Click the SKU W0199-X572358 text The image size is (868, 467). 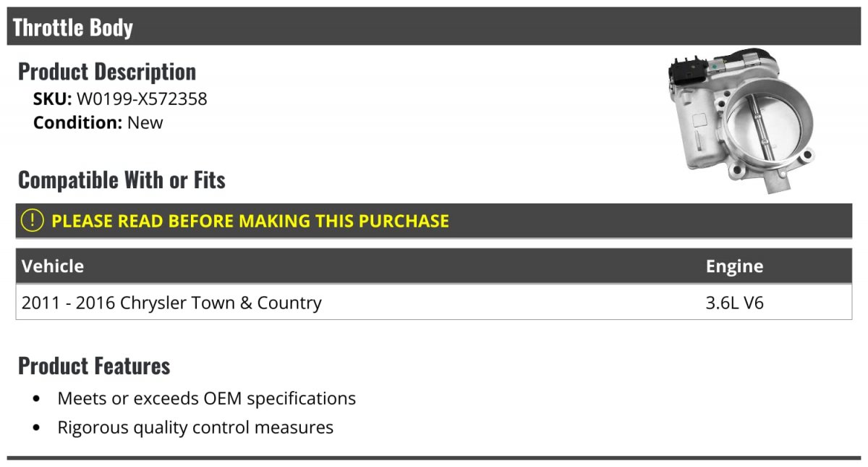(x=120, y=98)
